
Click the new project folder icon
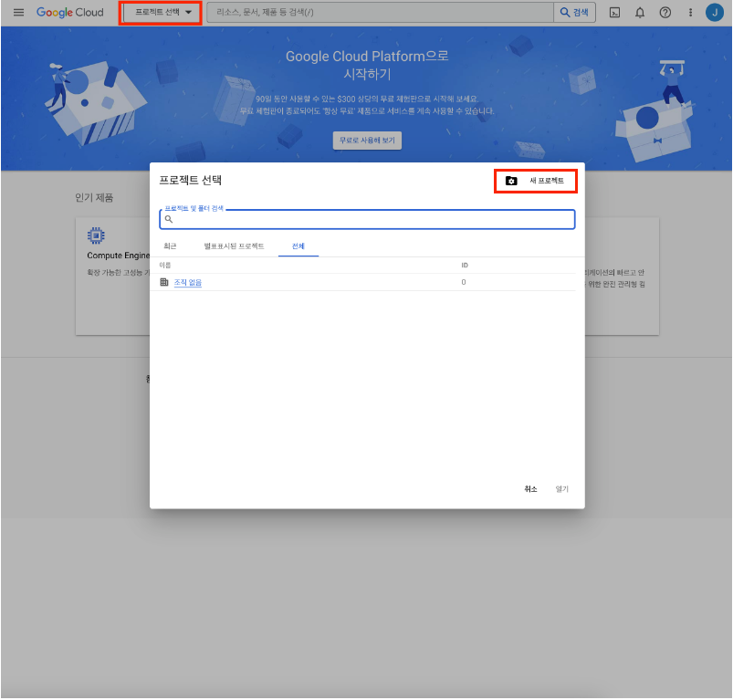click(x=511, y=181)
